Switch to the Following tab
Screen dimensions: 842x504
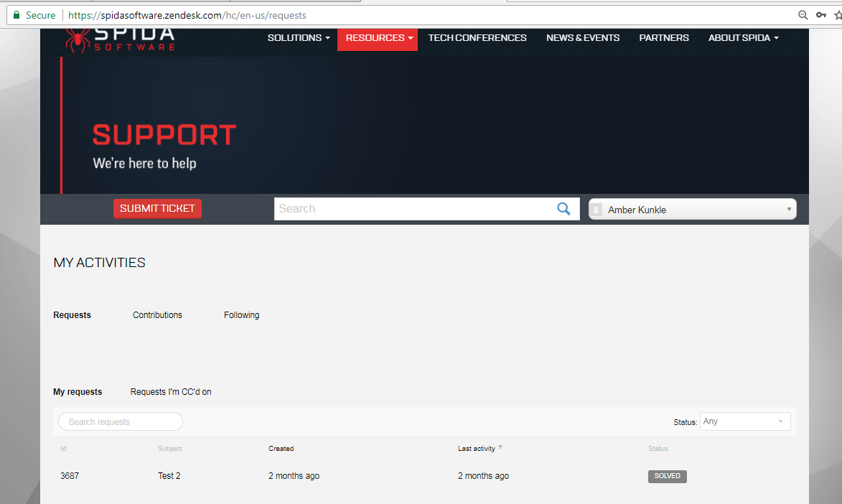[x=241, y=315]
